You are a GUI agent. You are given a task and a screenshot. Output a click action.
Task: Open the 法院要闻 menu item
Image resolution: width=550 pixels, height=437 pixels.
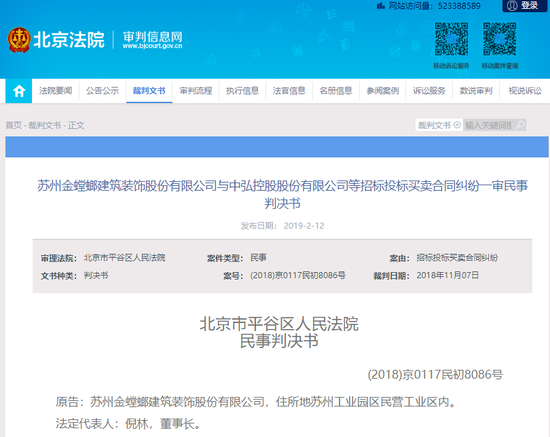click(x=55, y=91)
